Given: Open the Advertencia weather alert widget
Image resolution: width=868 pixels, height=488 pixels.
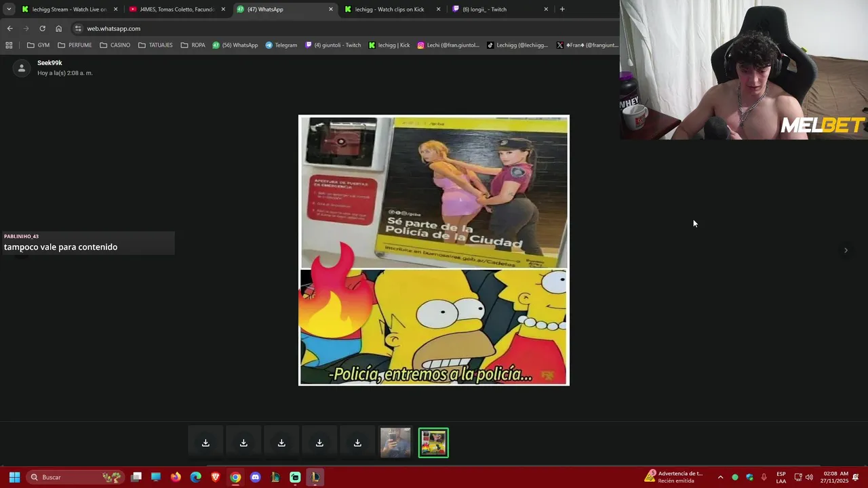Looking at the screenshot, I should tap(674, 477).
